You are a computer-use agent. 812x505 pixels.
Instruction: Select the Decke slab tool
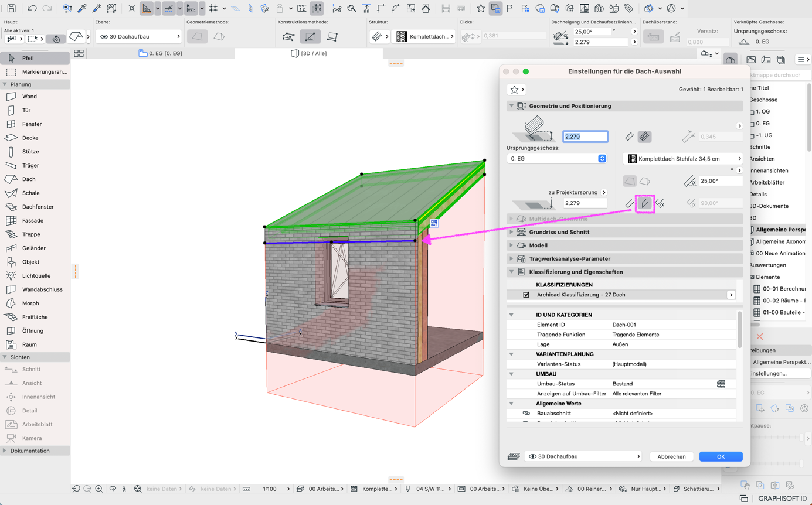[35, 138]
